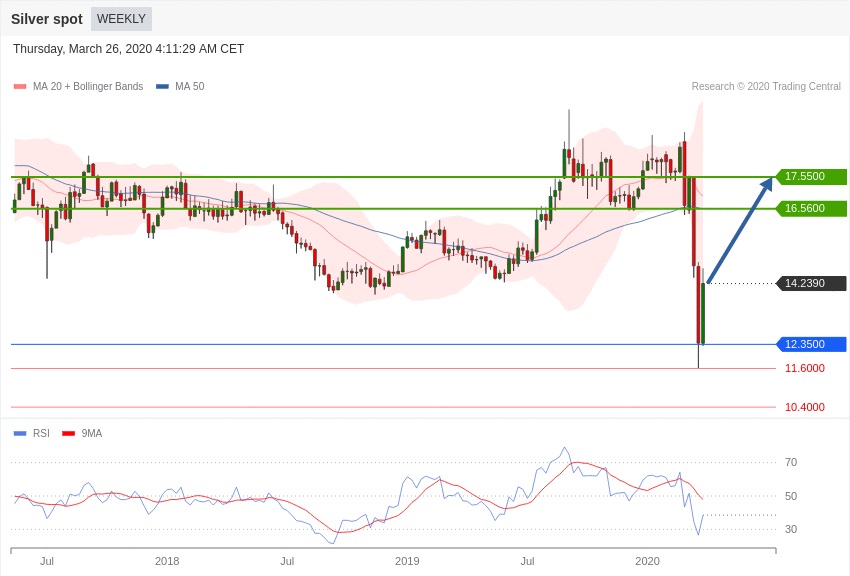
Task: Click the 2018 time axis label
Action: tap(167, 561)
